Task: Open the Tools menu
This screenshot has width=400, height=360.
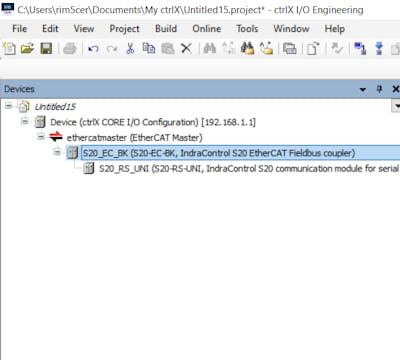Action: (247, 29)
